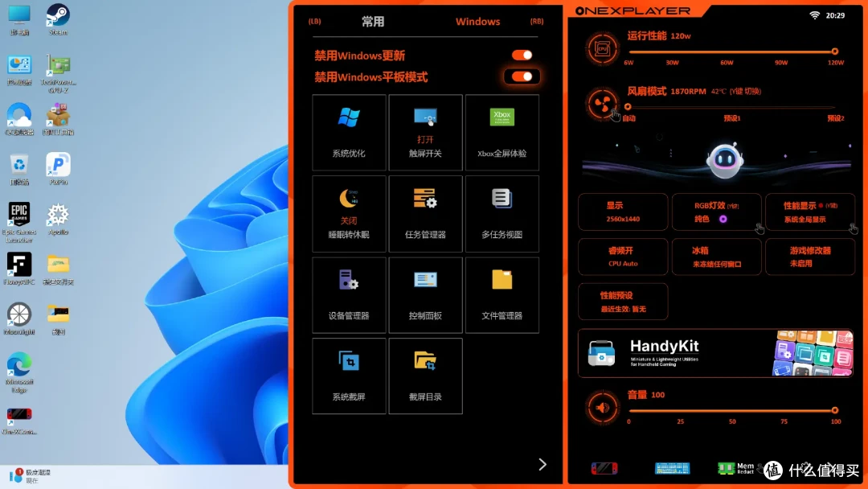Open 设备管理器 device manager tile
Viewport: 868px width, 489px height.
(x=349, y=295)
